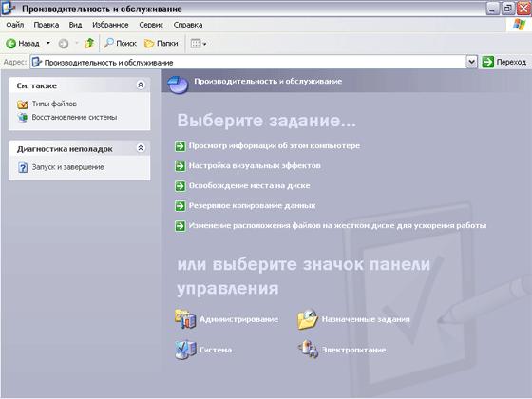Select task Освобождение места на диске
Image resolution: width=532 pixels, height=399 pixels.
pyautogui.click(x=249, y=186)
